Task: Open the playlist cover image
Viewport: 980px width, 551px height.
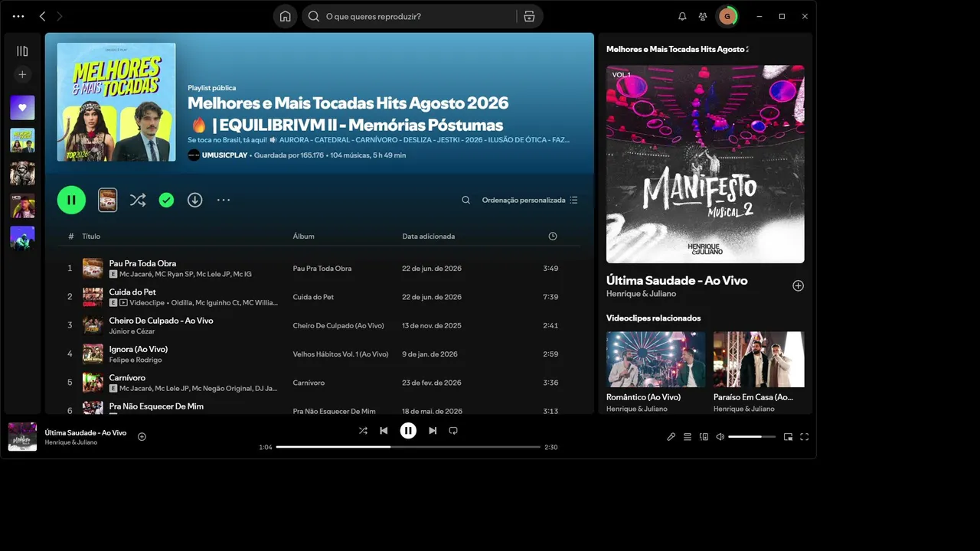Action: pos(116,102)
